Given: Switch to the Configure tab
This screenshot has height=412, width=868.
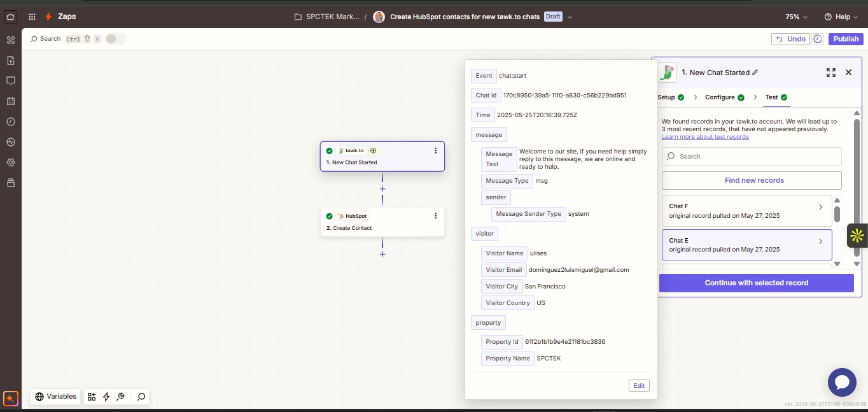Looking at the screenshot, I should click(724, 97).
